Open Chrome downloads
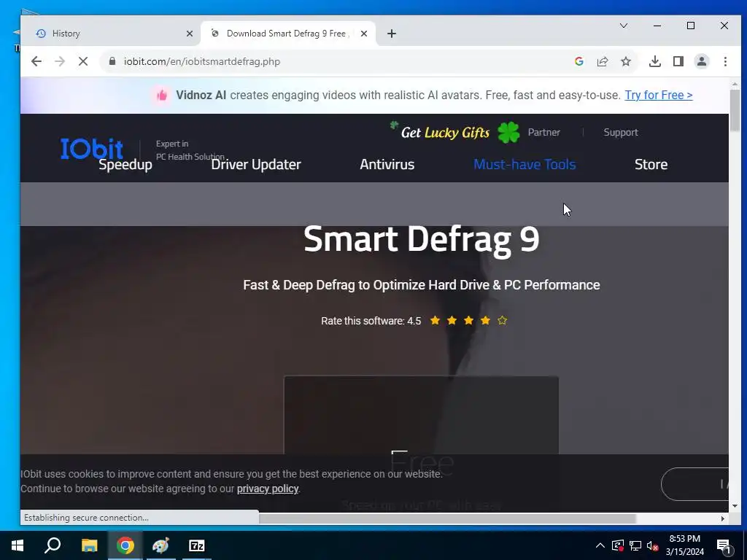 tap(655, 61)
